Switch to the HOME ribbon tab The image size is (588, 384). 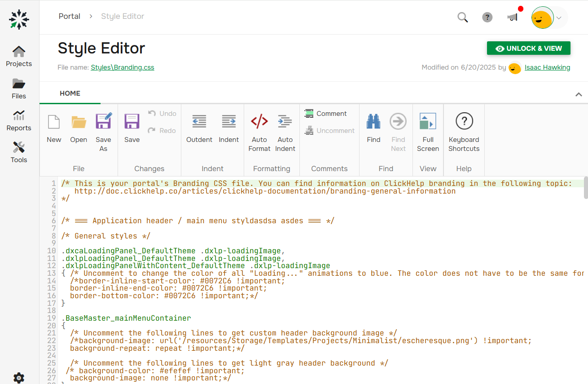click(70, 93)
